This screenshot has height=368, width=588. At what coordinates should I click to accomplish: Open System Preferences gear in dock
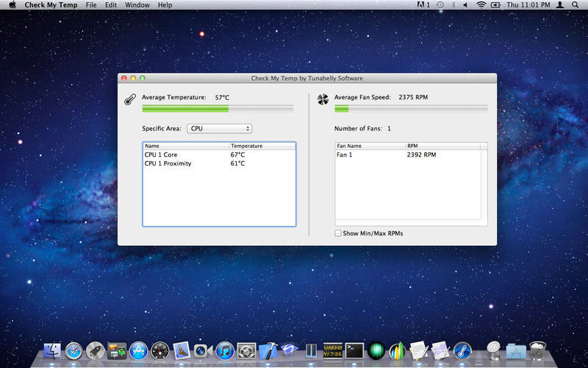[246, 352]
